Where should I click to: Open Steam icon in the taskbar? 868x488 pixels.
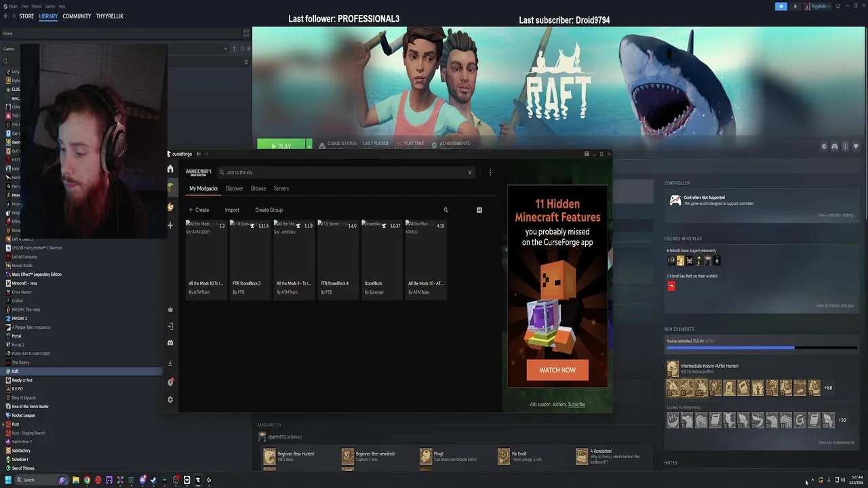tap(153, 480)
